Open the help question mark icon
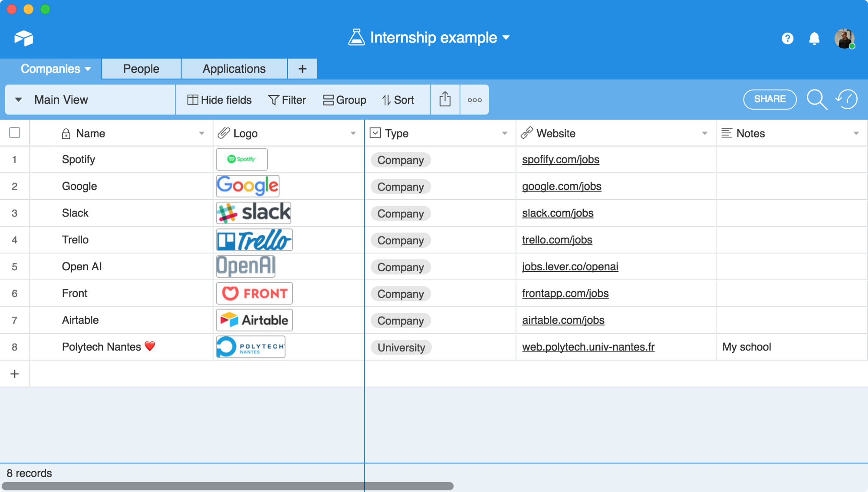 787,39
